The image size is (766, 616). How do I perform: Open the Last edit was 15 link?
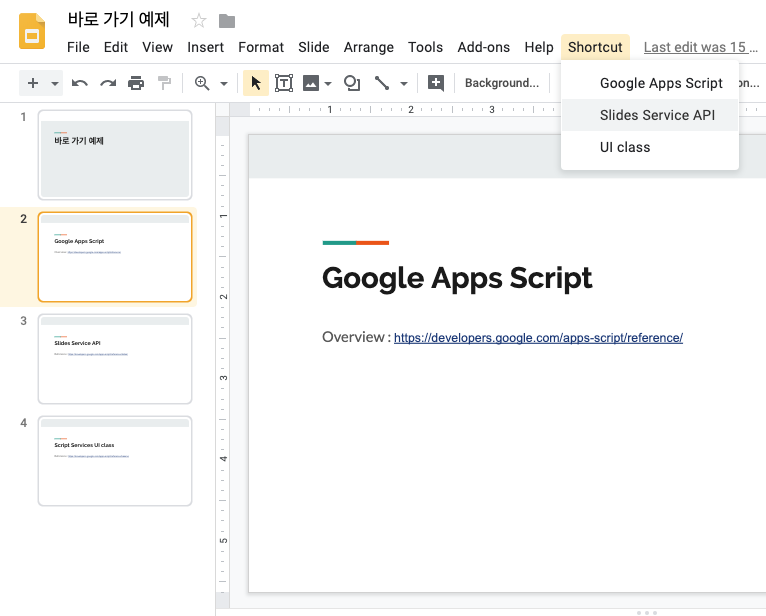pos(700,47)
